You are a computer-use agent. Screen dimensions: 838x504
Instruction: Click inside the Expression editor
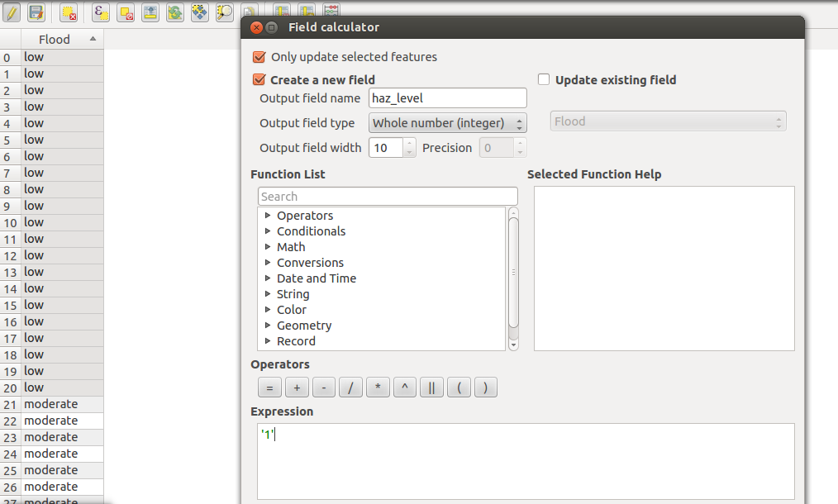tap(526, 461)
